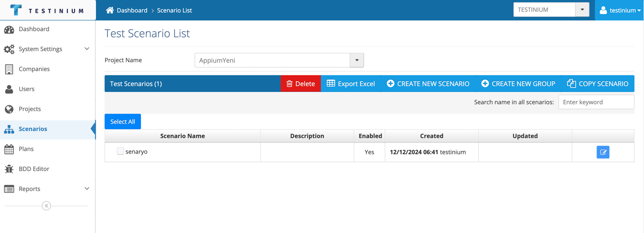Click the Reports list icon
The height and width of the screenshot is (233, 644).
[9, 189]
